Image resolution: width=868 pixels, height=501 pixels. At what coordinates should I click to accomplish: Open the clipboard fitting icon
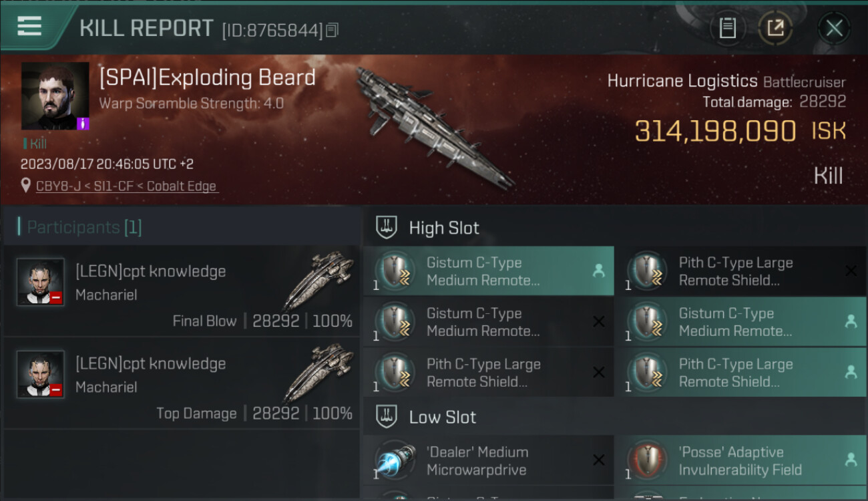pyautogui.click(x=728, y=28)
